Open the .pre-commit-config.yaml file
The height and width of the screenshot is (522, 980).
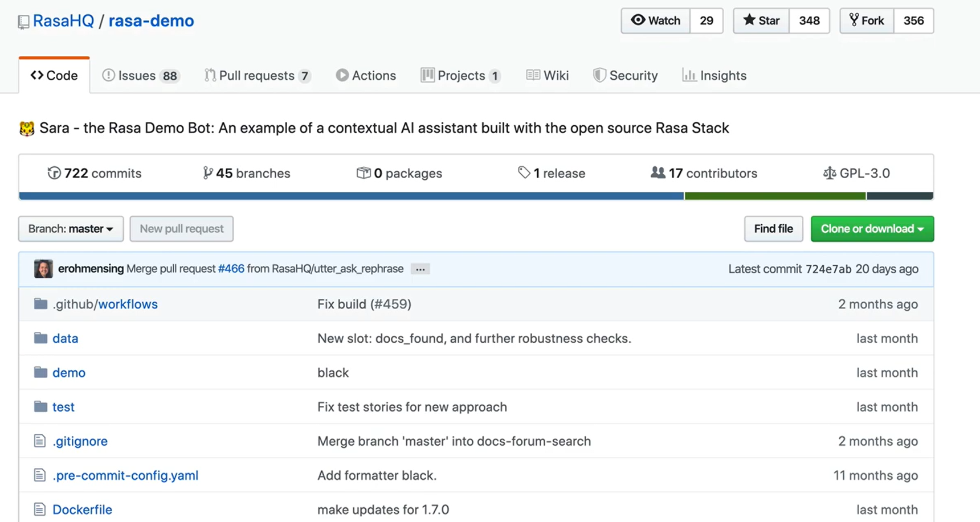pyautogui.click(x=125, y=475)
